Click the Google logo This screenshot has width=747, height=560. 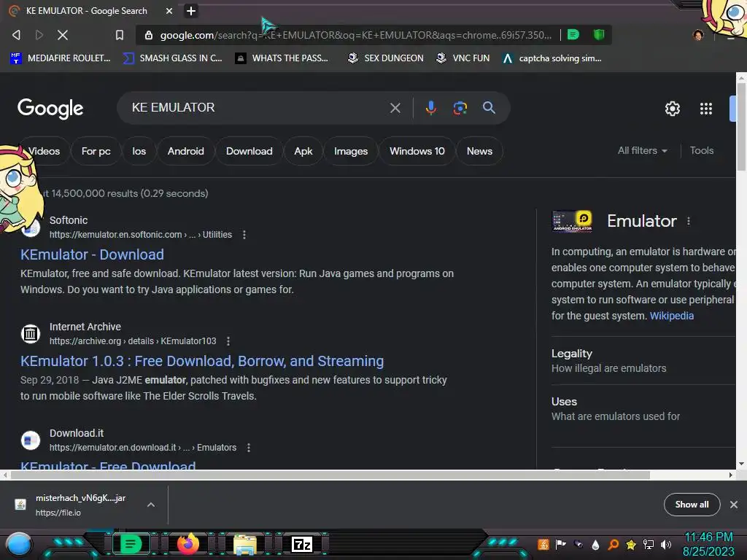[50, 109]
